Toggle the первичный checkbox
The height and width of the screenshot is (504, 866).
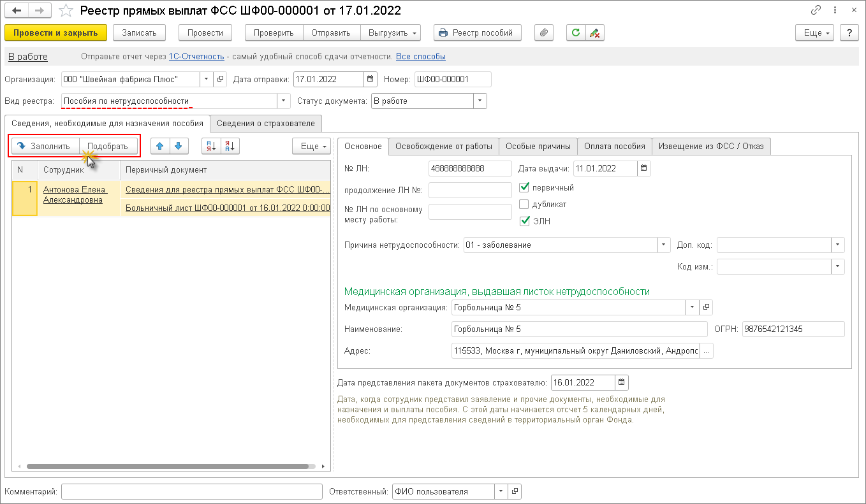pos(525,188)
